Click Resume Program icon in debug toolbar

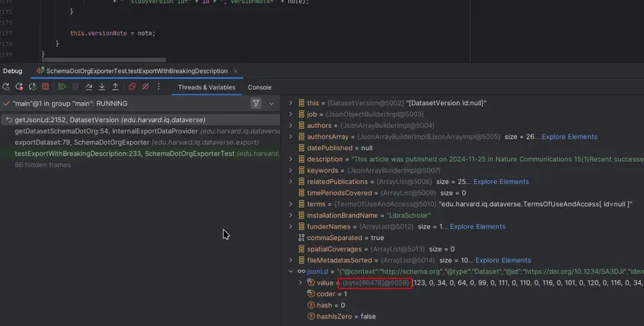[x=62, y=87]
